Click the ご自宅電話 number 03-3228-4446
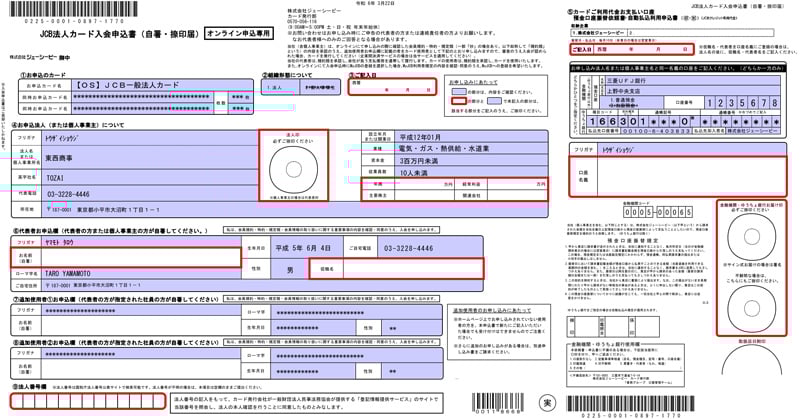 point(408,248)
